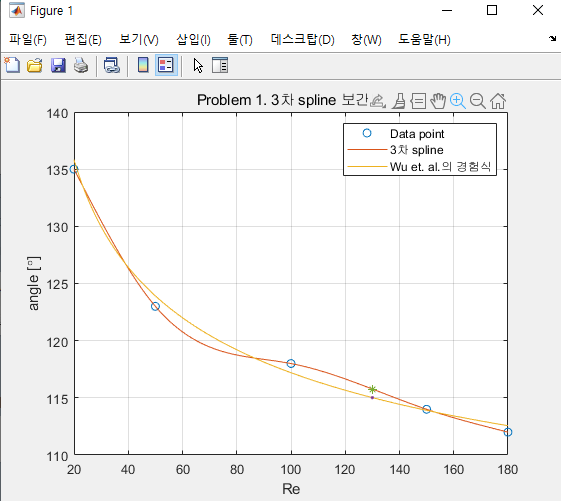Select the brush data tool in axes toolbar
Screen dimensions: 561x501
399,101
